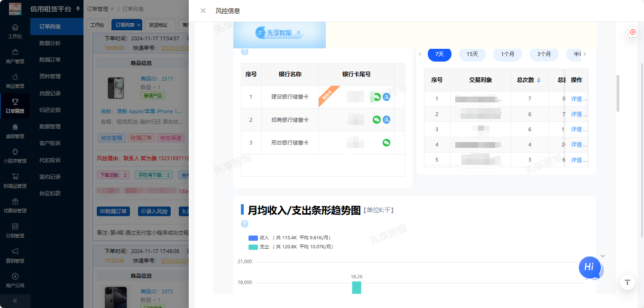
Task: Open 详情 for transaction row 3
Action: (576, 129)
